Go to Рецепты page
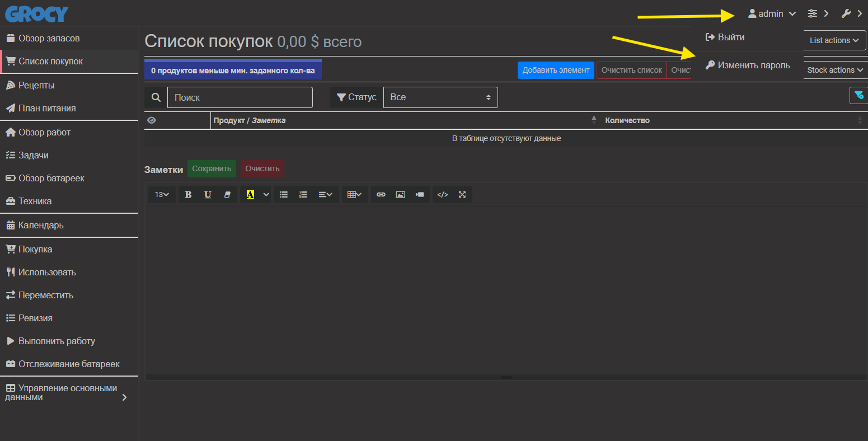This screenshot has width=868, height=441. [69, 85]
